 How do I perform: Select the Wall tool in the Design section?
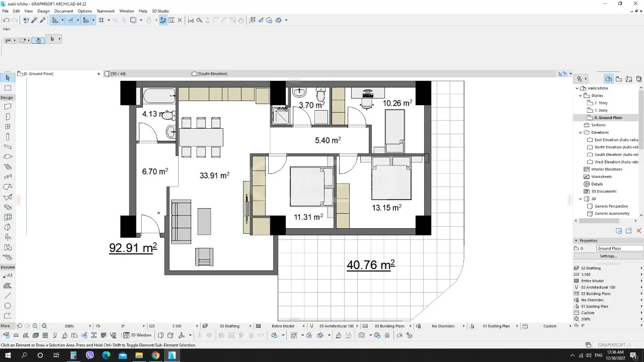8,105
